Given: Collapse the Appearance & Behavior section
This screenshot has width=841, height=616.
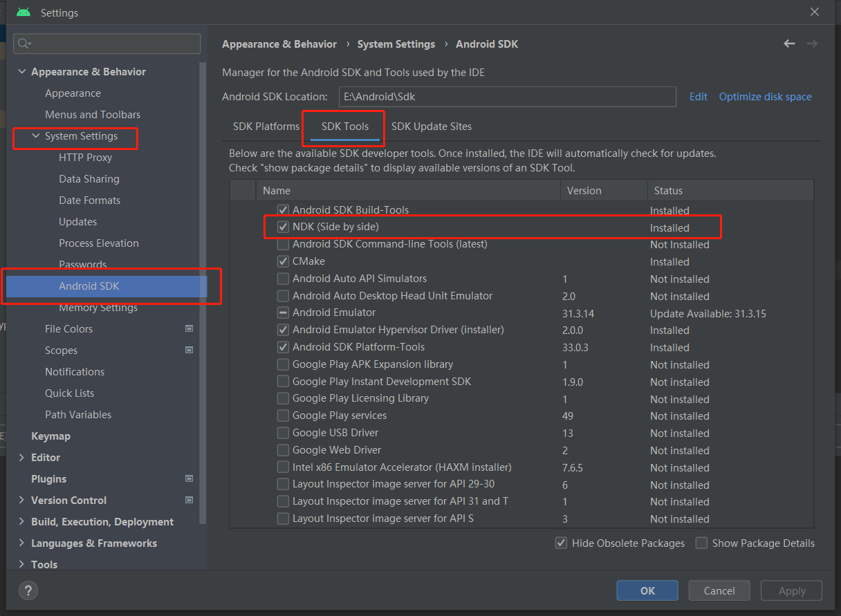Looking at the screenshot, I should (22, 72).
